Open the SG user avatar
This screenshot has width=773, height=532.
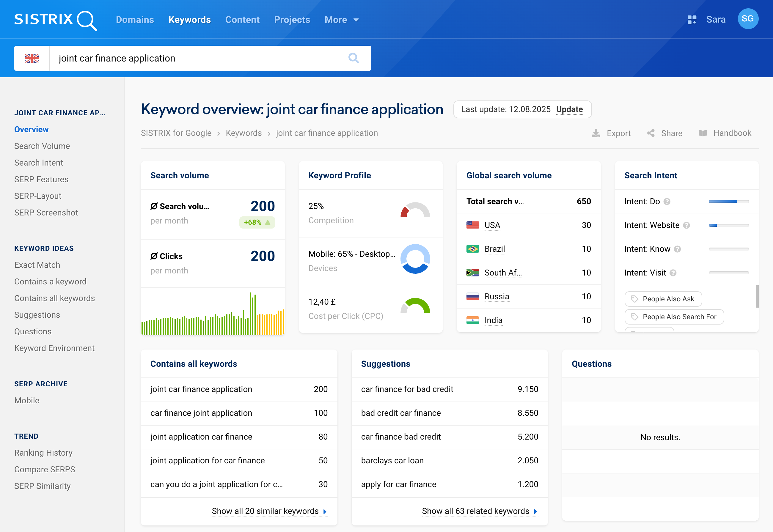pos(748,19)
